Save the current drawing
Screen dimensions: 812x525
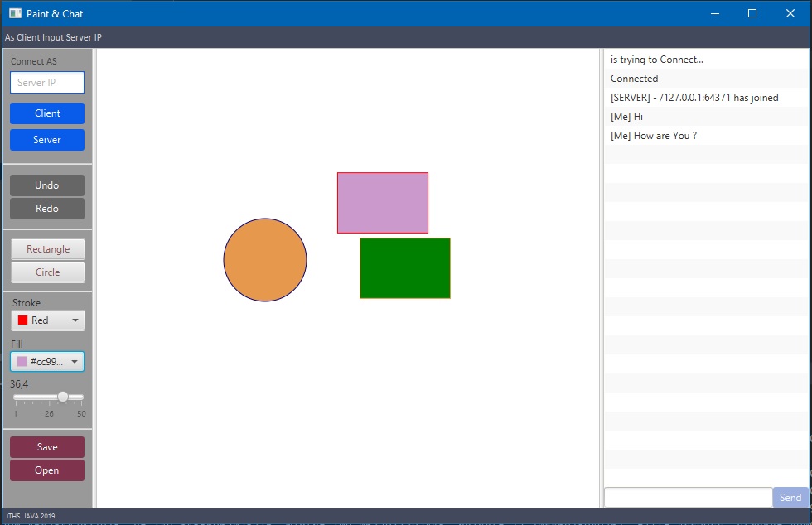47,446
